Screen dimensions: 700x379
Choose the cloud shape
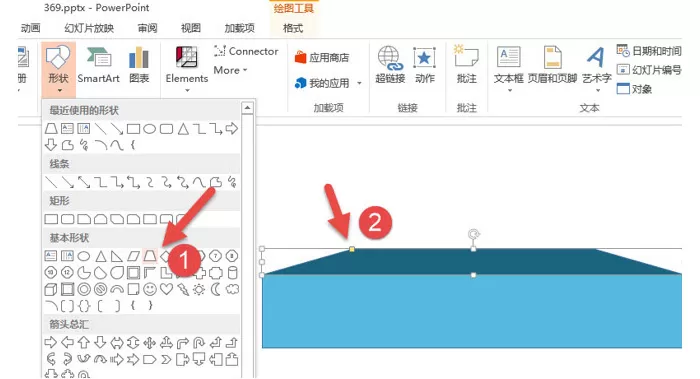(x=232, y=289)
